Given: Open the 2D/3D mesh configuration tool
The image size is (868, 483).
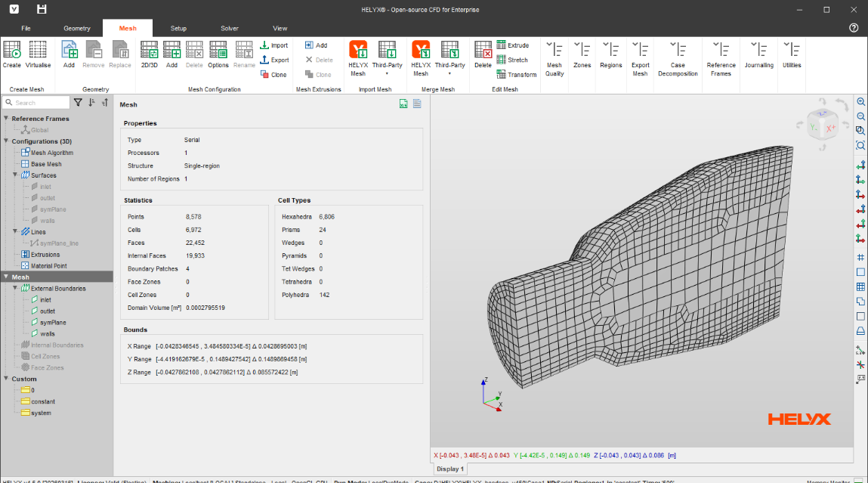Looking at the screenshot, I should pos(150,55).
